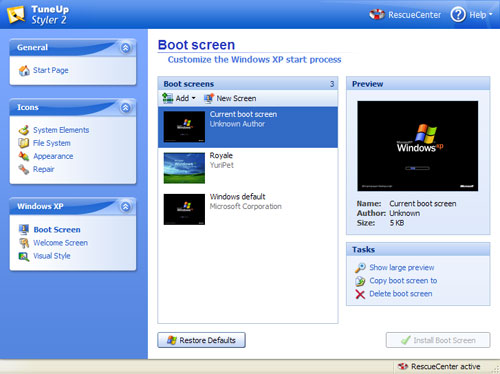The width and height of the screenshot is (500, 374).
Task: Click 'Current boot screen' title in list
Action: (243, 114)
